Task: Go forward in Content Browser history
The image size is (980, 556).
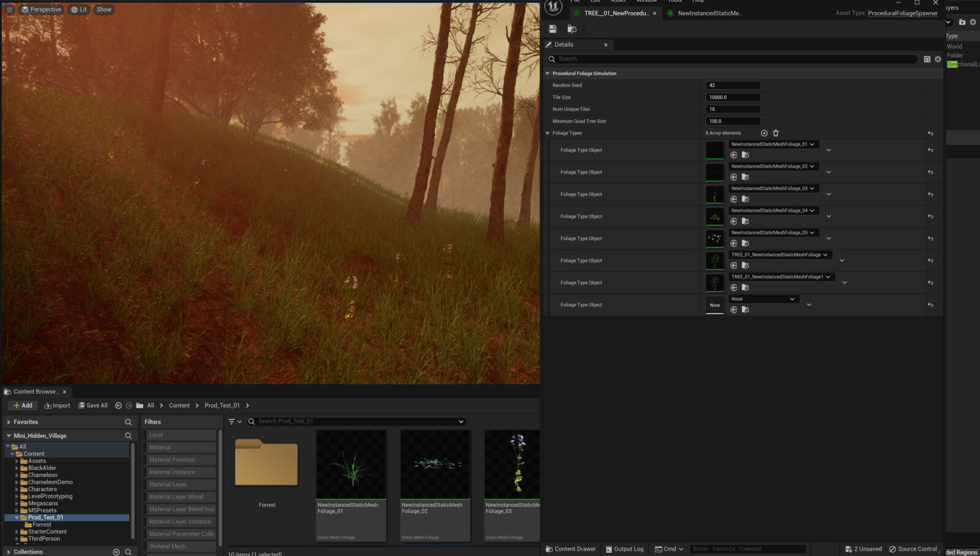Action: pyautogui.click(x=129, y=405)
